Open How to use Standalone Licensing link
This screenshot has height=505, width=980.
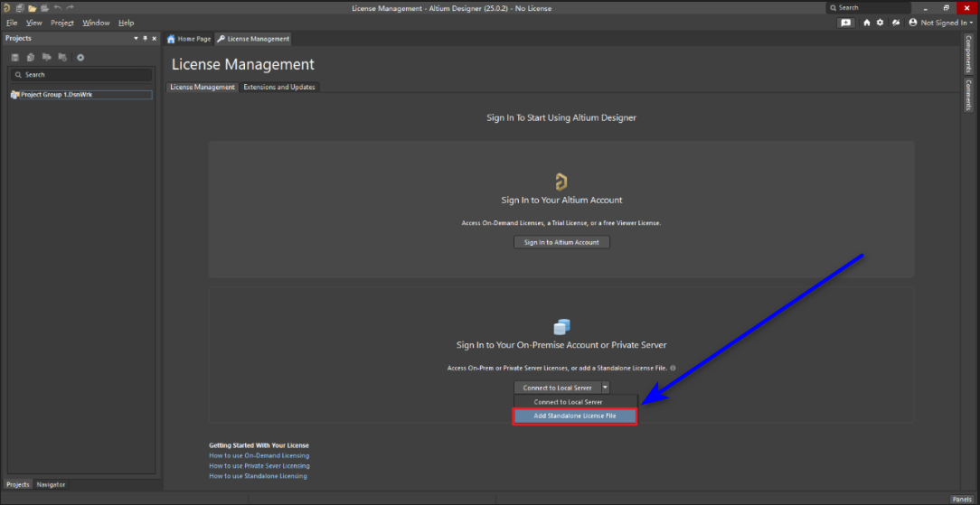pos(259,476)
